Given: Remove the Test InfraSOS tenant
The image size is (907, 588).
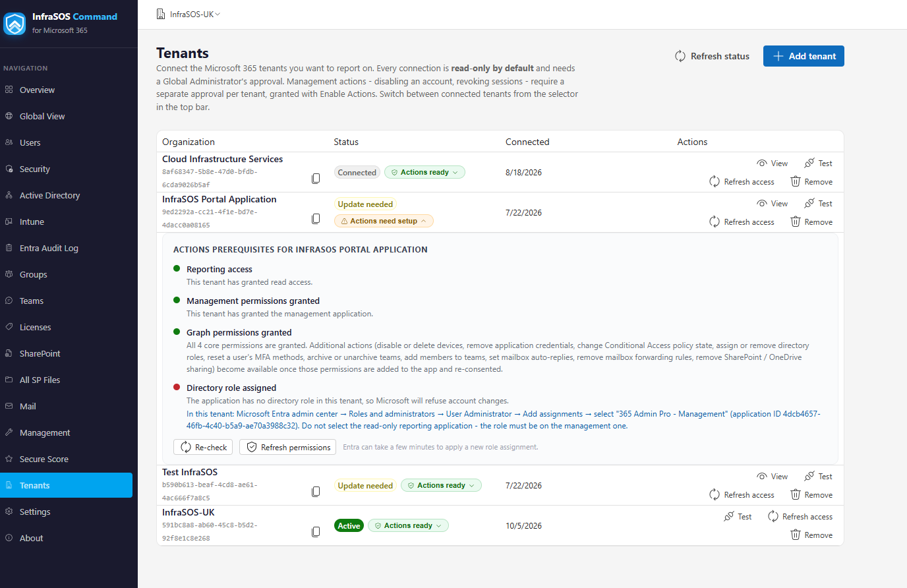Looking at the screenshot, I should 811,495.
